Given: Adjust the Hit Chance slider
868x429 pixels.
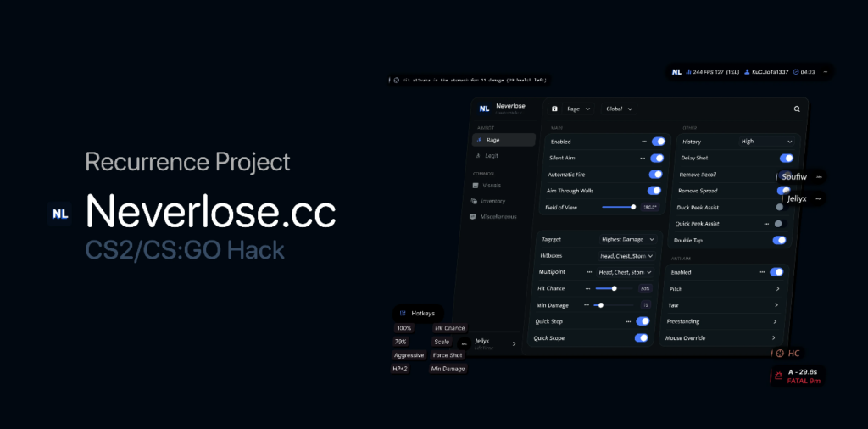Looking at the screenshot, I should coord(614,288).
